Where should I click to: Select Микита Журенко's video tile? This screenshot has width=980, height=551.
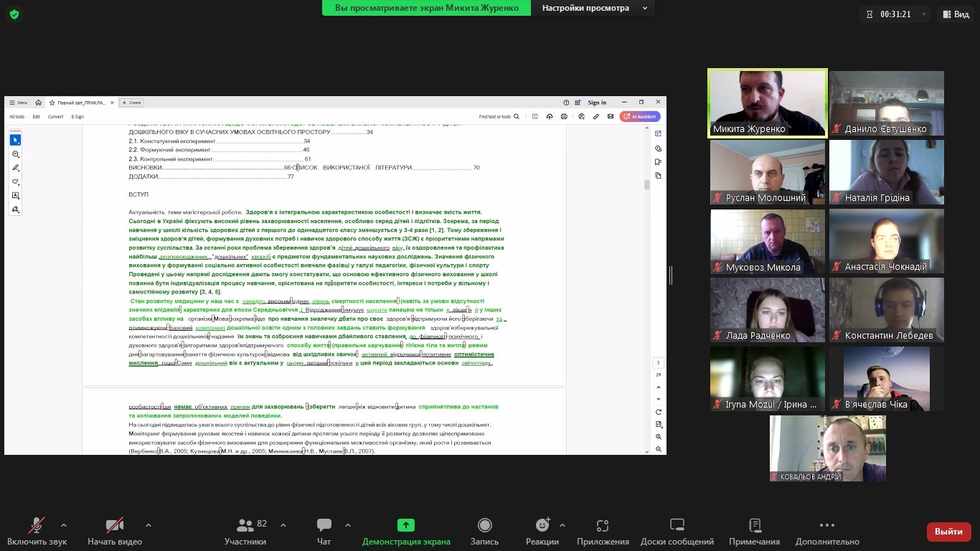click(767, 103)
